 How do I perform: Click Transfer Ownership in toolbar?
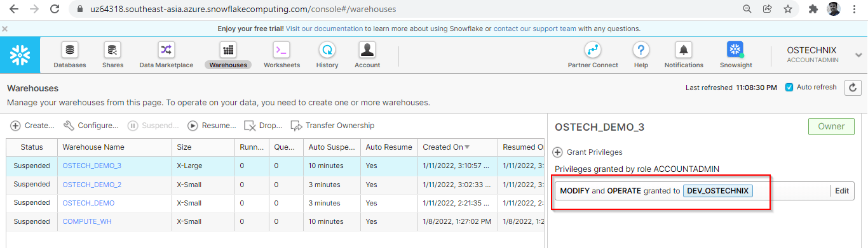click(x=332, y=126)
